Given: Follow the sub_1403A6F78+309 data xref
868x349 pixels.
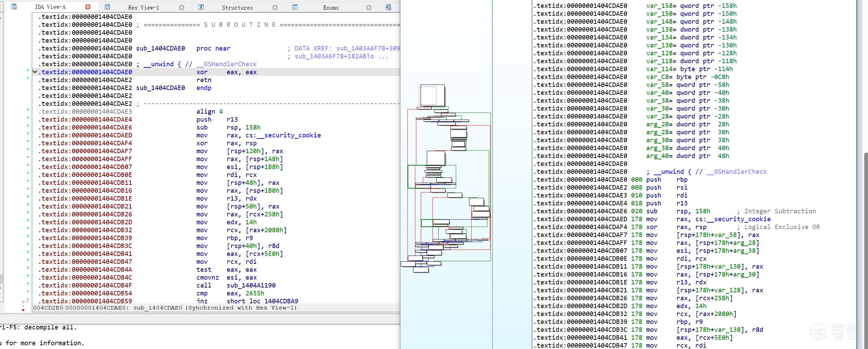Looking at the screenshot, I should coord(368,48).
